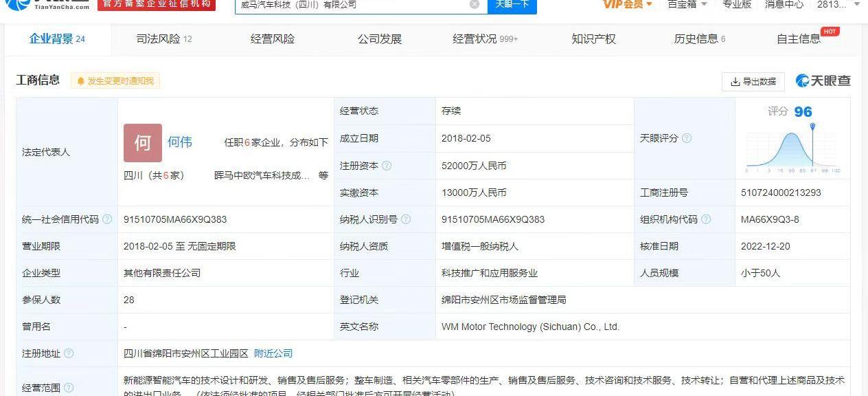Click the 天眼一下 search button
This screenshot has height=396, width=868.
tap(512, 5)
